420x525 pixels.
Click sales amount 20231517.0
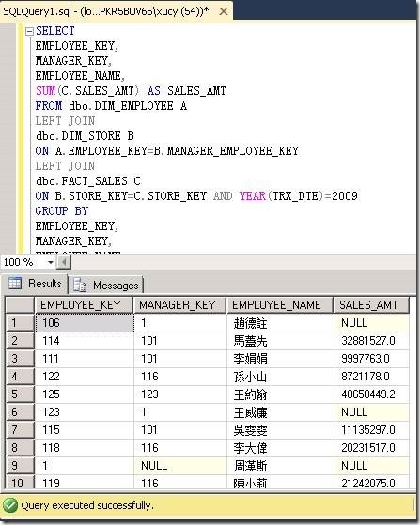pyautogui.click(x=371, y=448)
